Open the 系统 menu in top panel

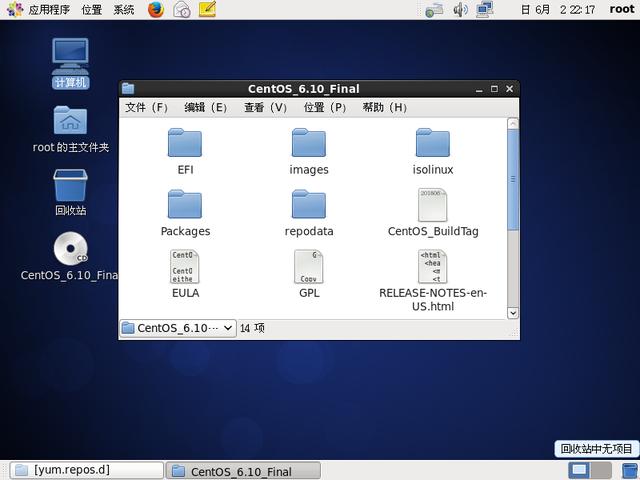[124, 9]
